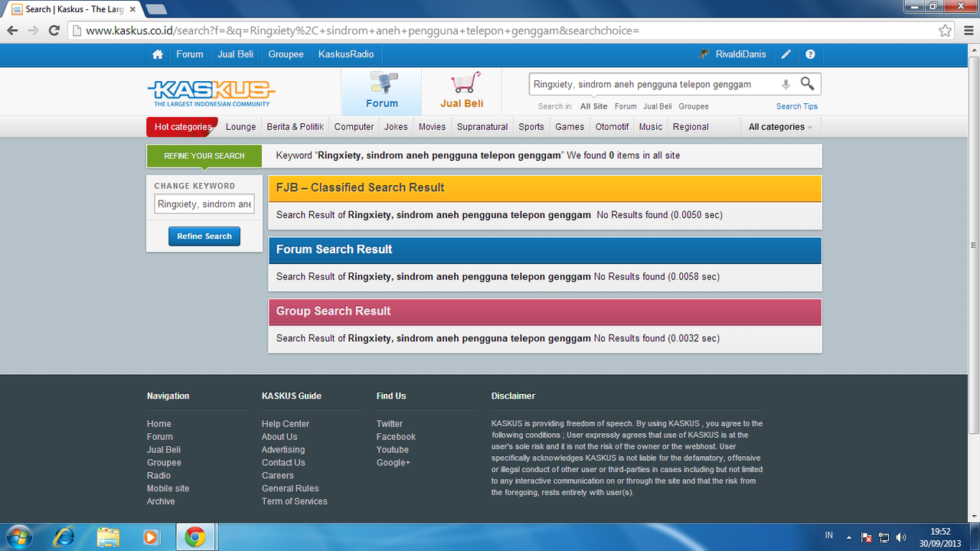Open the Games category
Viewport: 980px width, 551px height.
coord(570,127)
